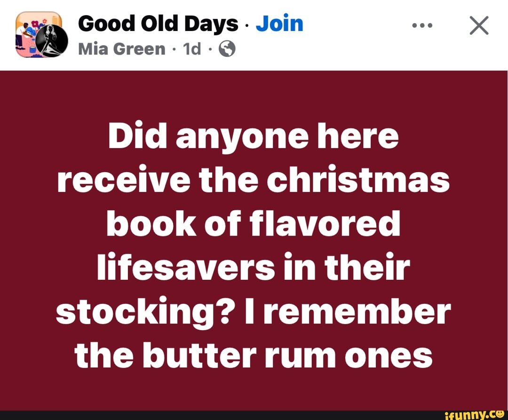The height and width of the screenshot is (420, 508).
Task: Click the globe public-audience icon
Action: tap(227, 49)
